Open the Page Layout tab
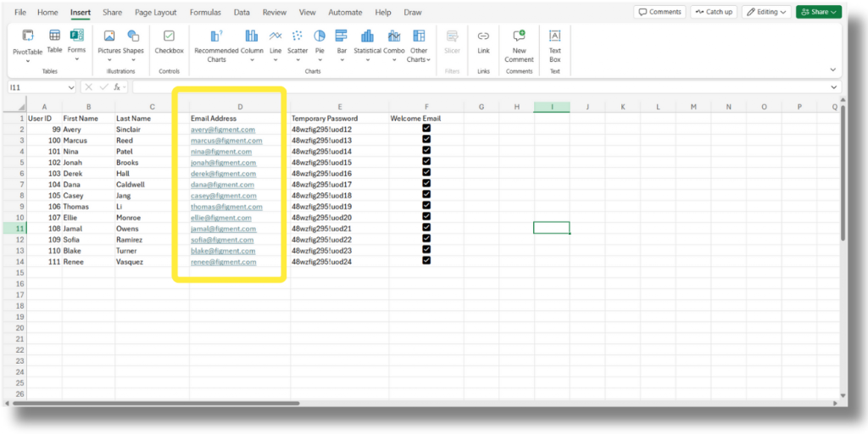The width and height of the screenshot is (868, 434). tap(156, 13)
